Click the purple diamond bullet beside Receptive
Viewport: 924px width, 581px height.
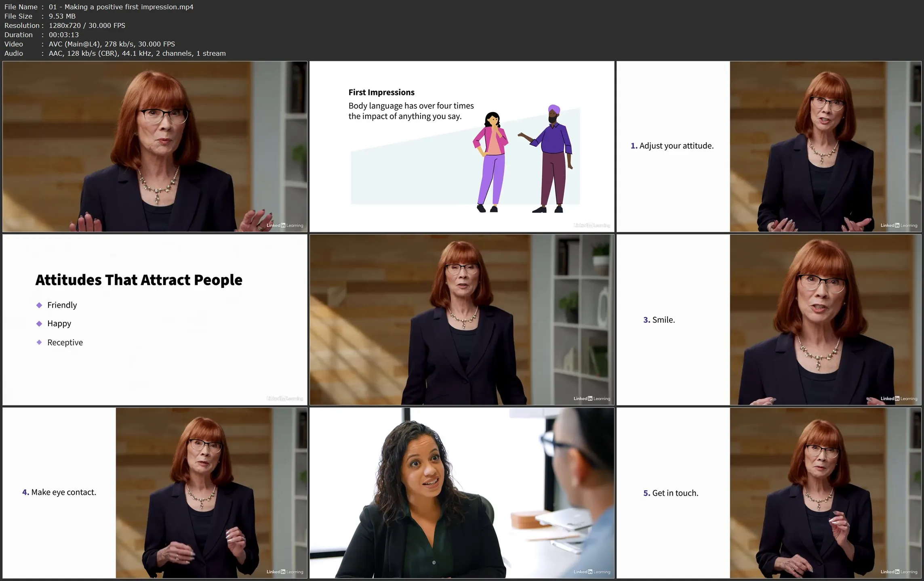39,342
